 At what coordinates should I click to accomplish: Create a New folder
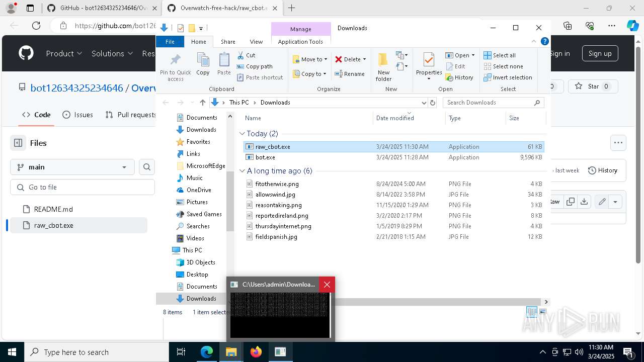tap(383, 67)
